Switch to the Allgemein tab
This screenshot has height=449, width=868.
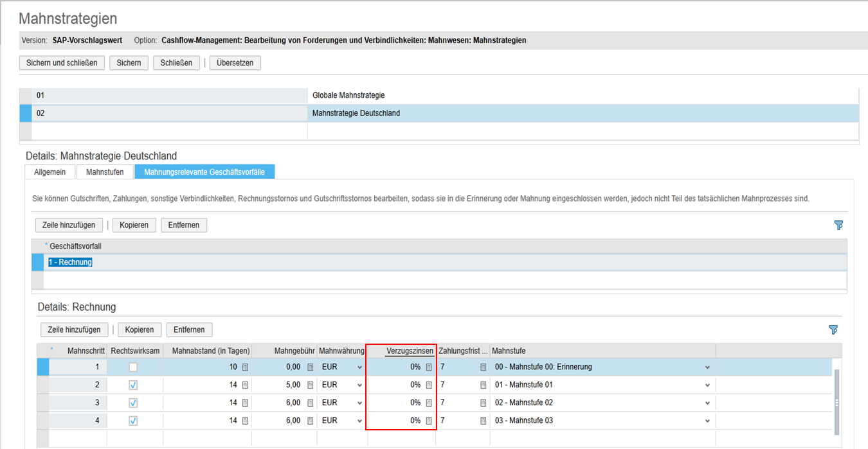pyautogui.click(x=50, y=172)
